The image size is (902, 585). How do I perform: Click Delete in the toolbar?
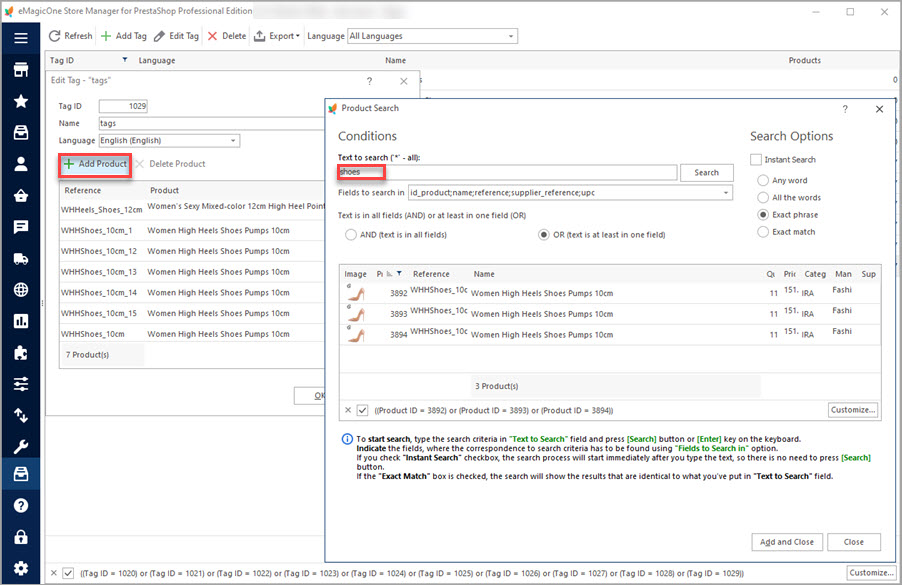point(227,36)
